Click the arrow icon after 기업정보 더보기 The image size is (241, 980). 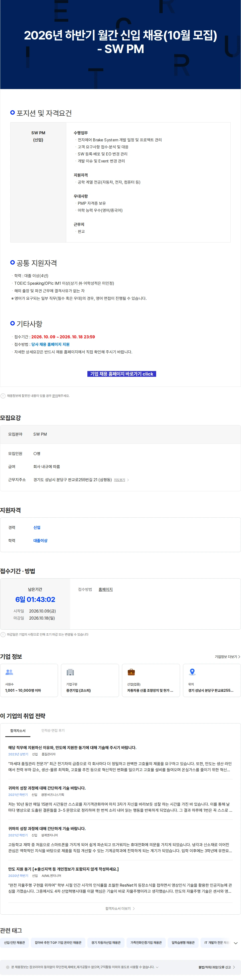coord(239,657)
